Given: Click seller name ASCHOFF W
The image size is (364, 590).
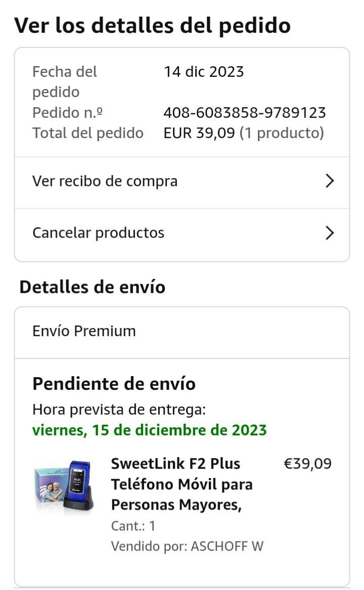Looking at the screenshot, I should click(x=227, y=546).
